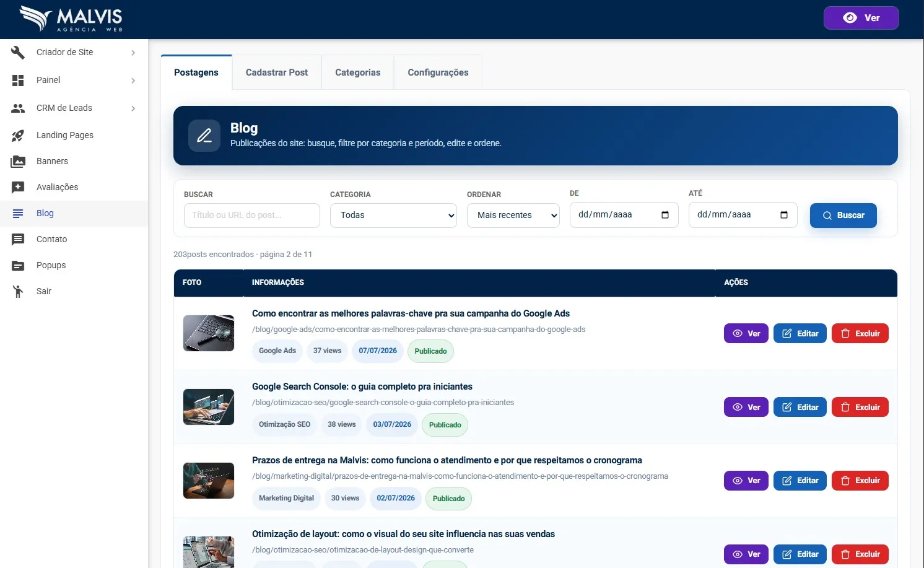This screenshot has height=568, width=924.
Task: Delete the Google Search Console post
Action: coord(860,407)
